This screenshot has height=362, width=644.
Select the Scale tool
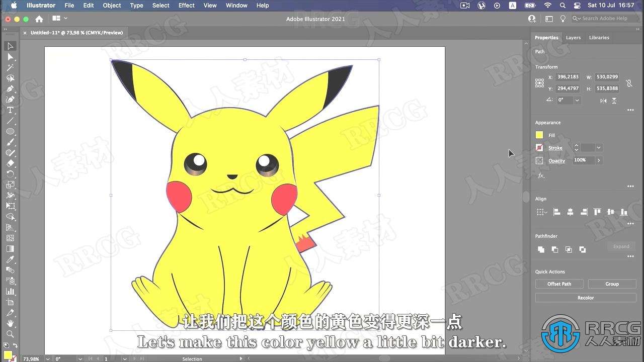[x=10, y=185]
